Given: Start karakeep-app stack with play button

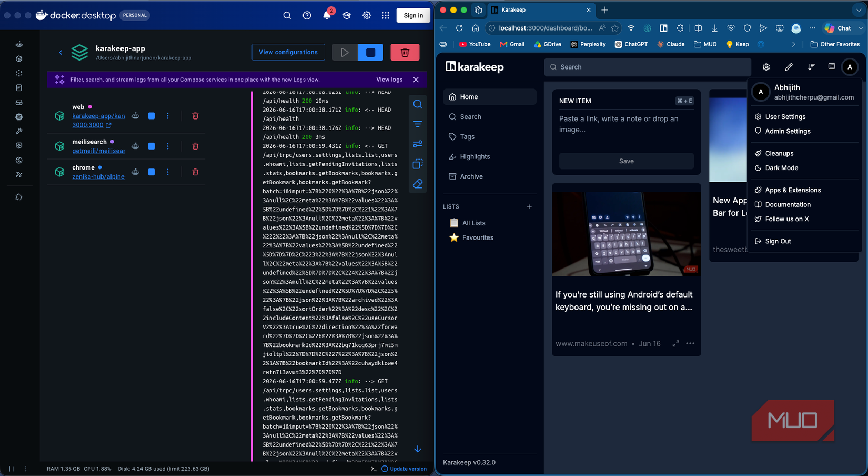Looking at the screenshot, I should point(345,52).
